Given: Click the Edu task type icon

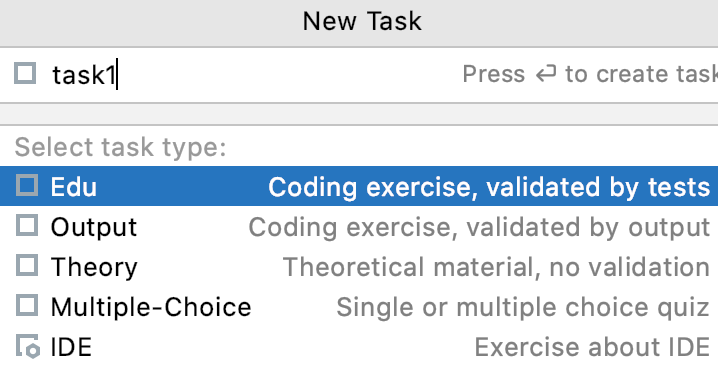Looking at the screenshot, I should (27, 186).
